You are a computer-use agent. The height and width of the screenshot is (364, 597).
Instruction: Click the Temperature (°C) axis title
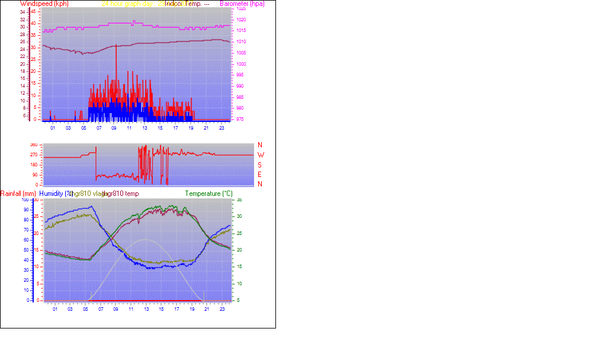[x=208, y=194]
